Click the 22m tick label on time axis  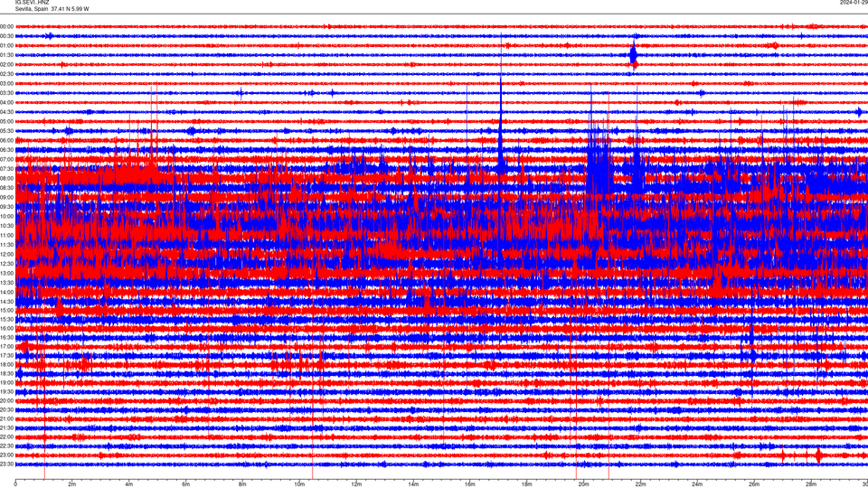pos(640,484)
